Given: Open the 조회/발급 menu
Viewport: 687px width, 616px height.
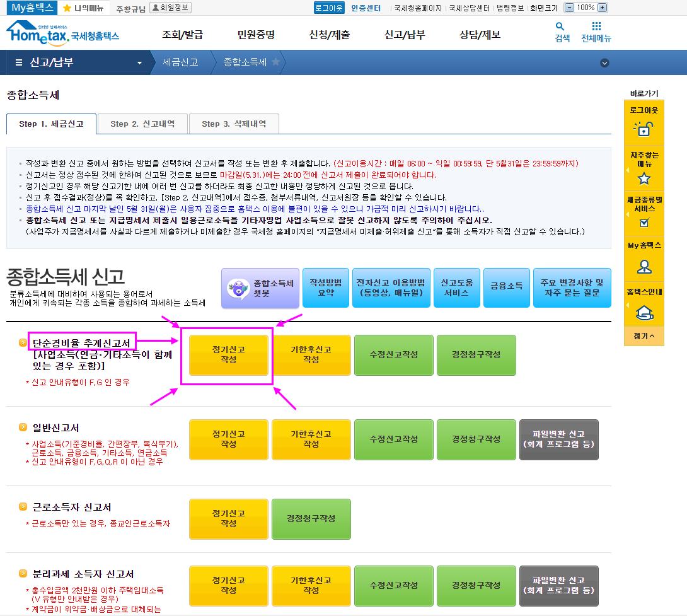Looking at the screenshot, I should coord(182,35).
